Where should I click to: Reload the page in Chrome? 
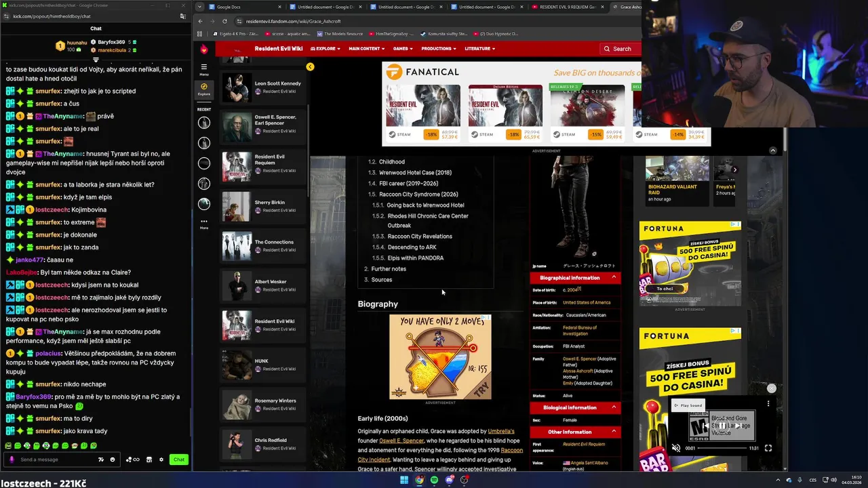pyautogui.click(x=224, y=21)
